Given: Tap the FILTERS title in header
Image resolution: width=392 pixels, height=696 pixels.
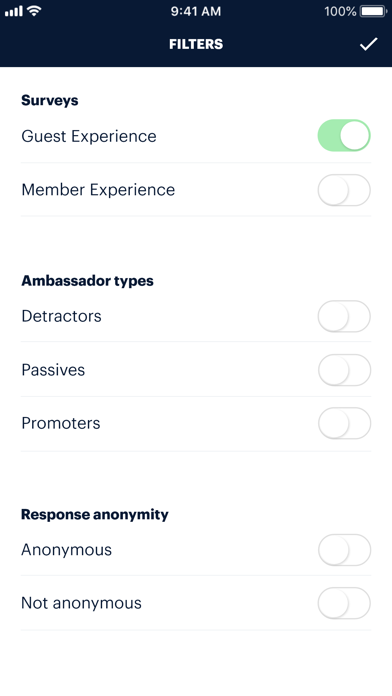Looking at the screenshot, I should (196, 44).
